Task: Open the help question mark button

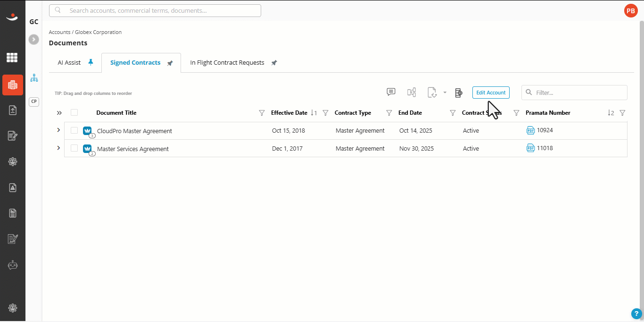Action: pos(636,314)
